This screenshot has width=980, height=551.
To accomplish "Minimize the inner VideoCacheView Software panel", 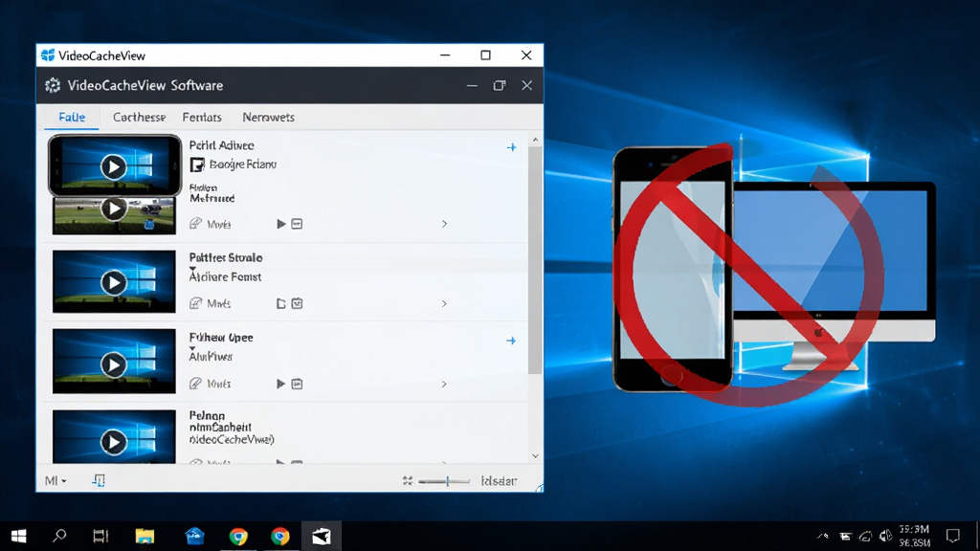I will coord(472,85).
